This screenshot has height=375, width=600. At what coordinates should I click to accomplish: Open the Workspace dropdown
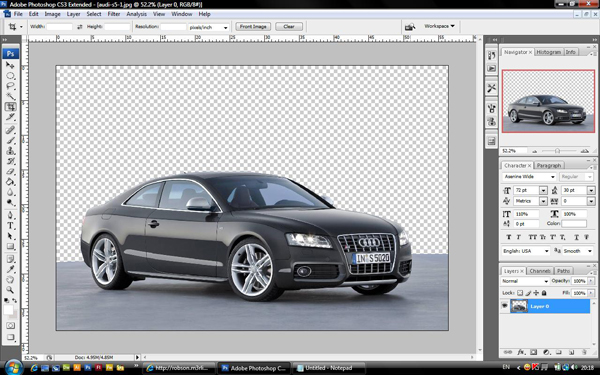click(439, 26)
